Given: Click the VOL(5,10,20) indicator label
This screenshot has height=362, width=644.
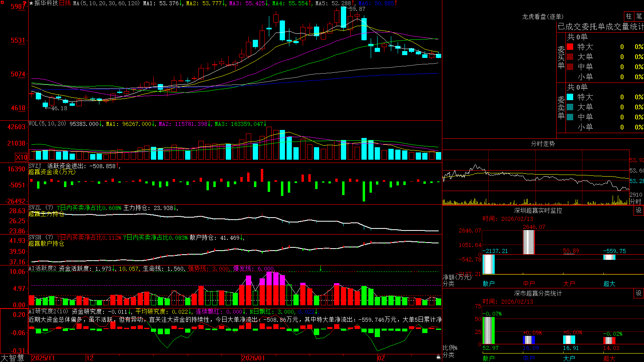Looking at the screenshot, I should (47, 123).
